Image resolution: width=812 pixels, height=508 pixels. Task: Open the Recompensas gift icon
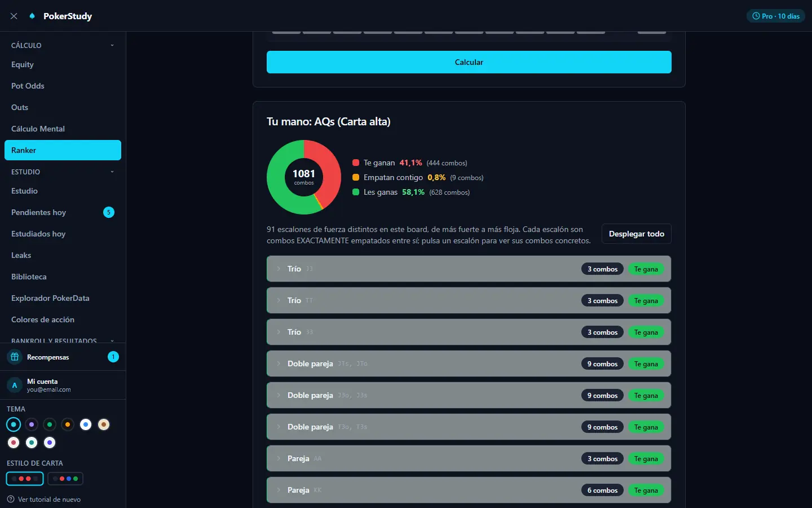15,357
